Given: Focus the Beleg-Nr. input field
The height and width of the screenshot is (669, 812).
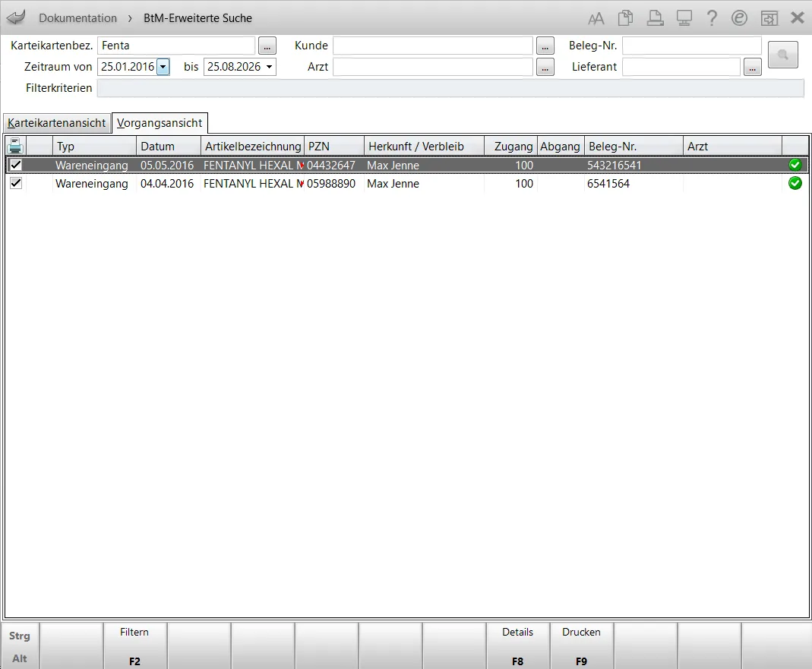Looking at the screenshot, I should pos(692,46).
